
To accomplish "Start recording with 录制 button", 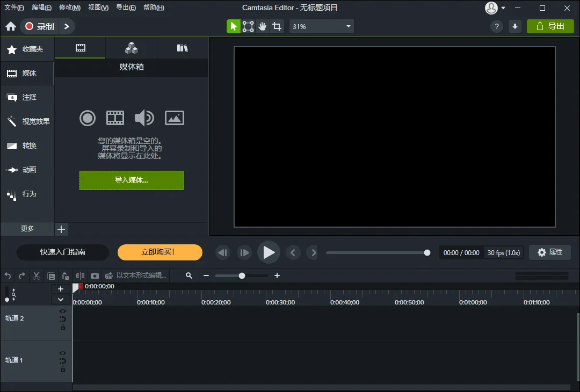I will pyautogui.click(x=40, y=26).
